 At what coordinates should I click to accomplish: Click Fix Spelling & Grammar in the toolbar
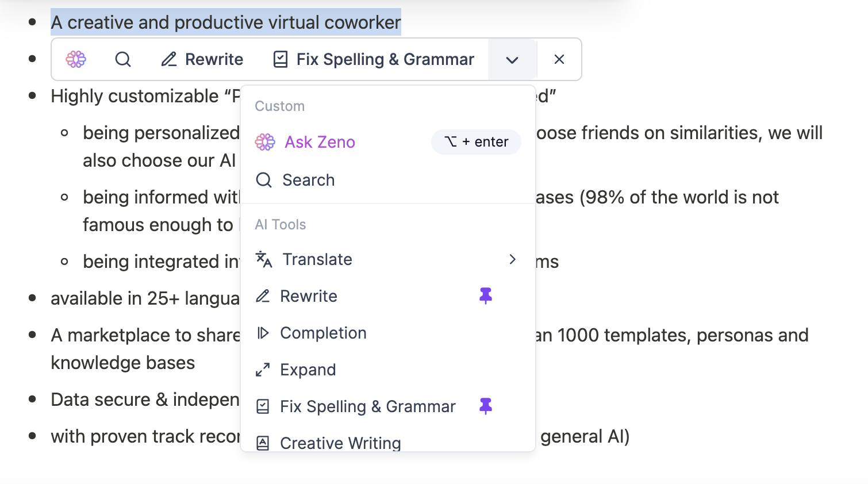[x=374, y=59]
